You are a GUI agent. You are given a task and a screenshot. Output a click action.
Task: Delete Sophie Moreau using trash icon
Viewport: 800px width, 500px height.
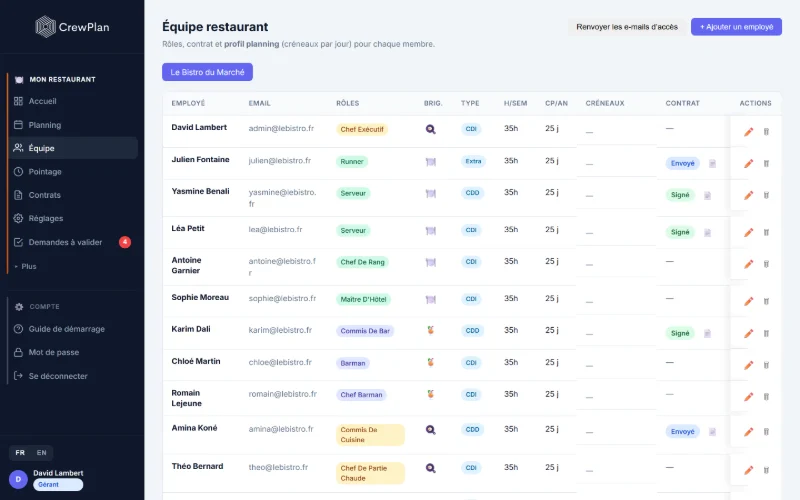tap(766, 302)
